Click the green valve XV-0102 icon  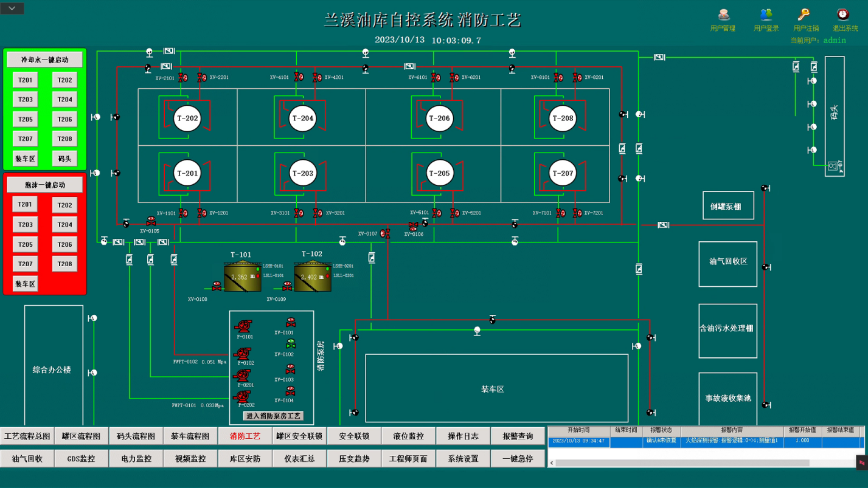pyautogui.click(x=291, y=345)
